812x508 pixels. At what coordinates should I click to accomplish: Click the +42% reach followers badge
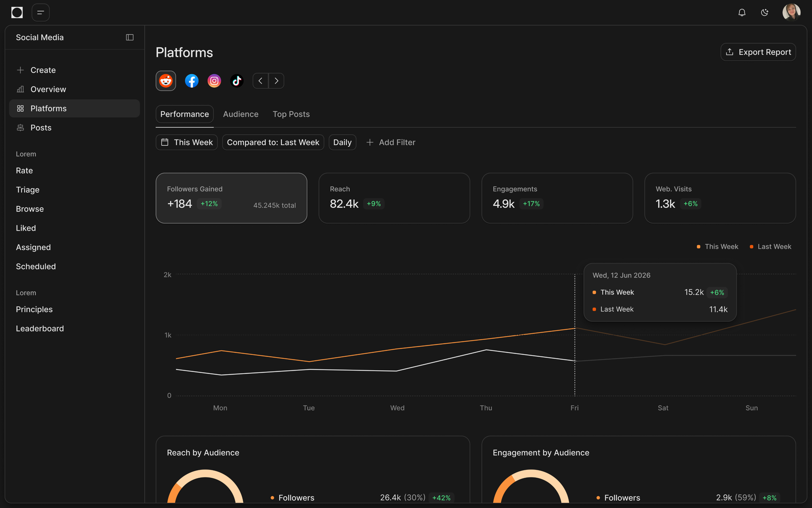pyautogui.click(x=441, y=498)
